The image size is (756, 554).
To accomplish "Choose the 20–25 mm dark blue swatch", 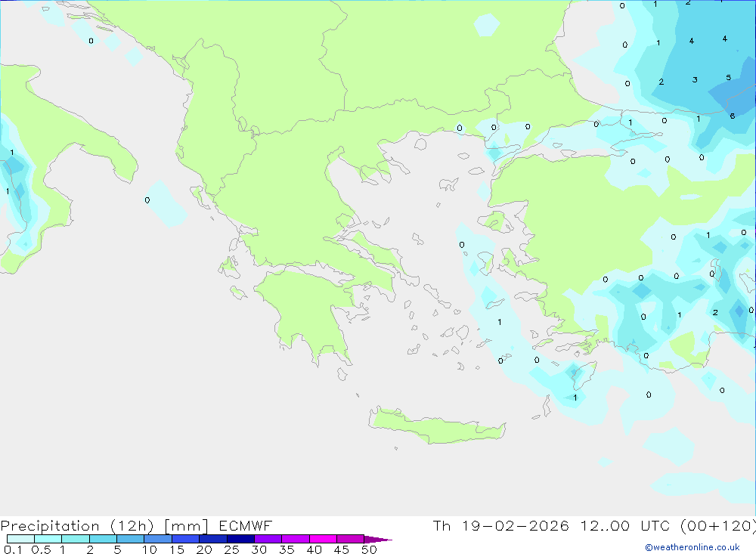I will point(212,539).
